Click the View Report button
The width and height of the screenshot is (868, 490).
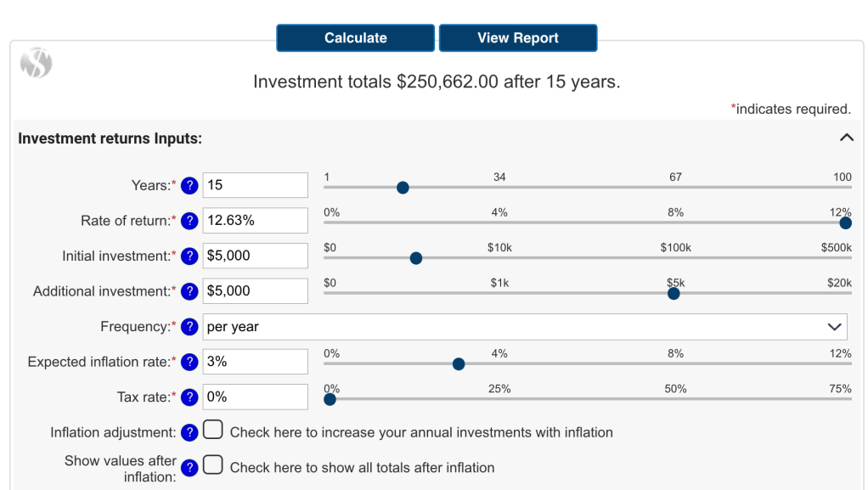517,38
